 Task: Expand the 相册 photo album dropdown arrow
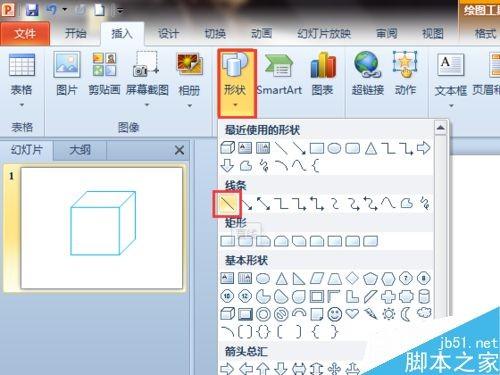(x=189, y=106)
